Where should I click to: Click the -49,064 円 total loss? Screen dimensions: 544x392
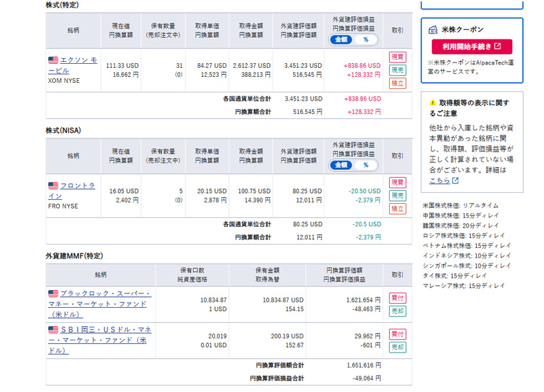tap(367, 378)
